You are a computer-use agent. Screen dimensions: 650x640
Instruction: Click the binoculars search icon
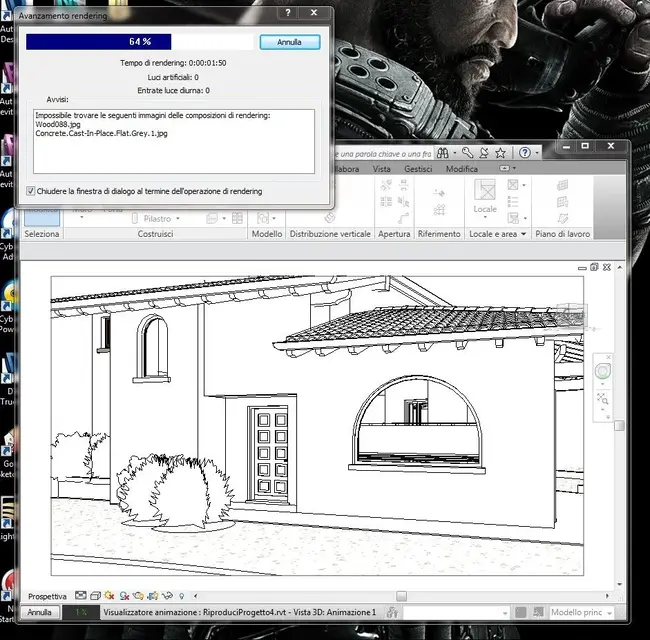443,153
